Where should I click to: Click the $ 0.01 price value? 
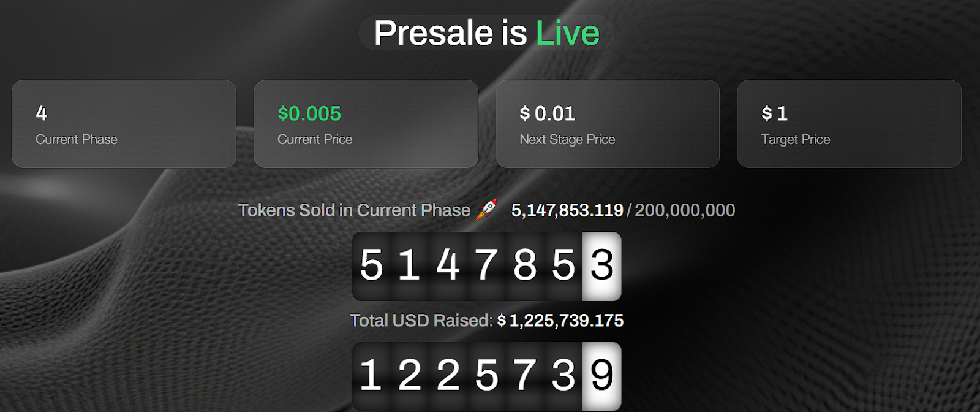tap(548, 113)
